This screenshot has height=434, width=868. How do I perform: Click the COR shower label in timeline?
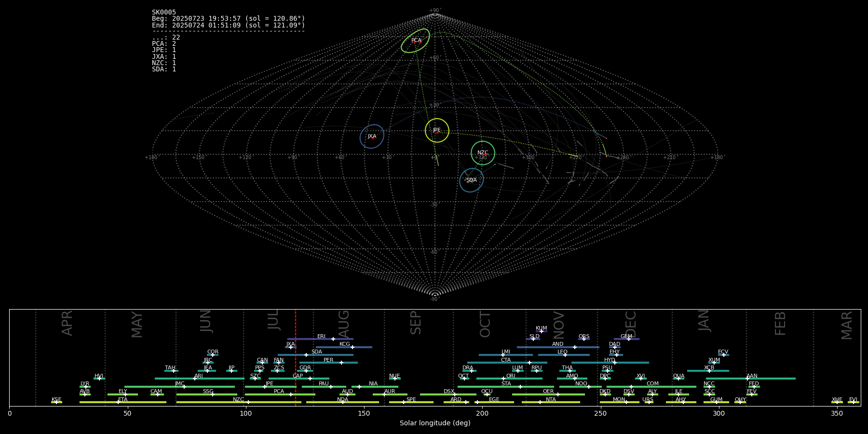point(213,352)
